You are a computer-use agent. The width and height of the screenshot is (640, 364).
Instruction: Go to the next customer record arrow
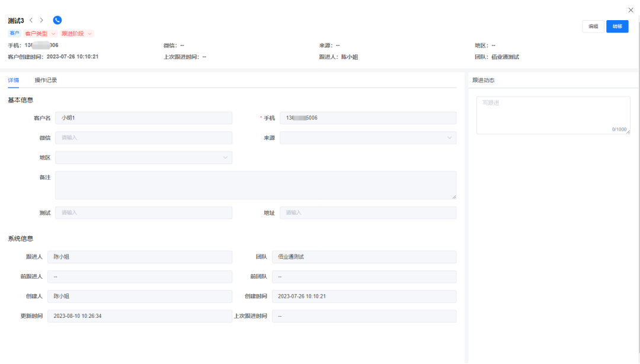(41, 20)
